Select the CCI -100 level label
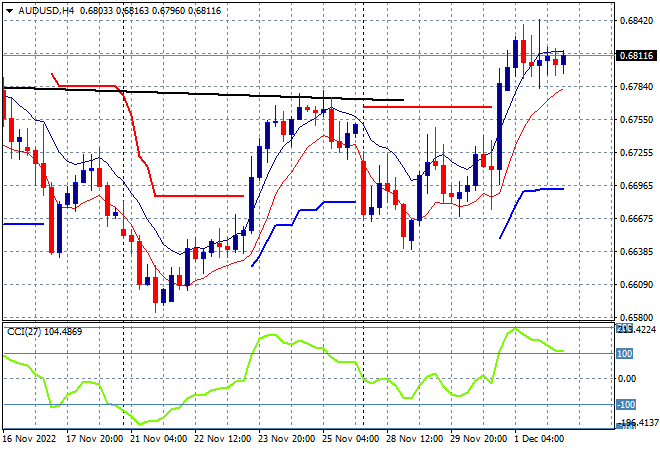Viewport: 660px width, 450px height. point(626,405)
